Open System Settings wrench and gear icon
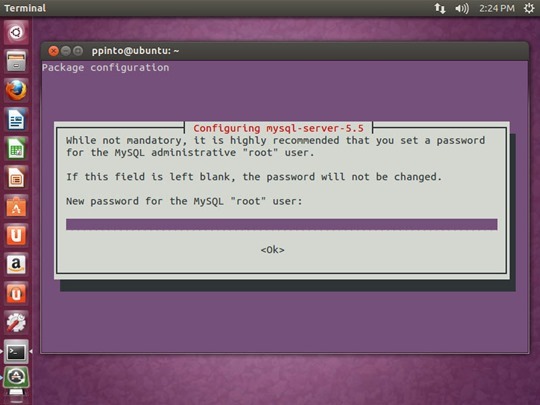Image resolution: width=540 pixels, height=405 pixels. 16,323
